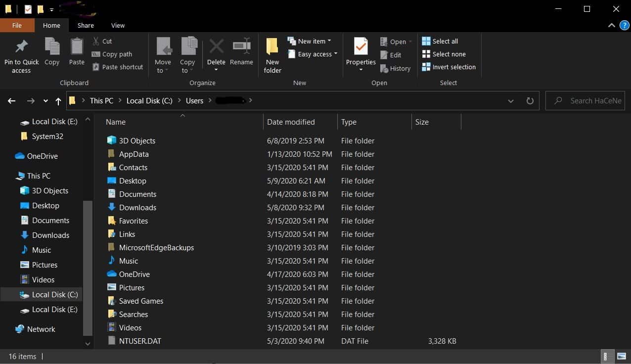The height and width of the screenshot is (364, 631).
Task: Open the View ribbon tab
Action: (118, 25)
